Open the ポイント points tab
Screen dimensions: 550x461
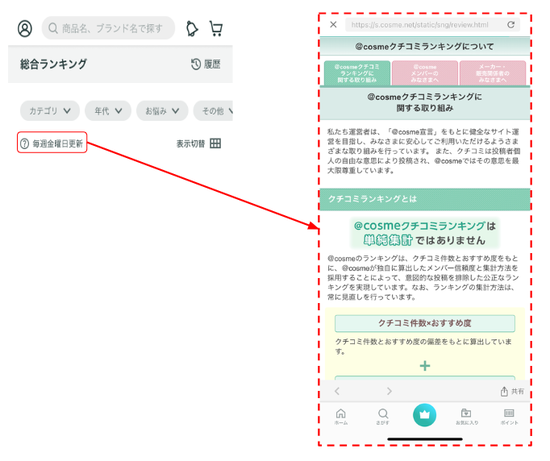coord(509,416)
